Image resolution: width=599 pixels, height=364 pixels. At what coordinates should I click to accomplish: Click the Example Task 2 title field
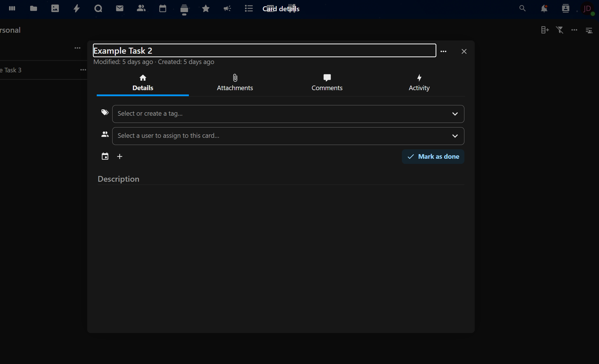coord(264,51)
